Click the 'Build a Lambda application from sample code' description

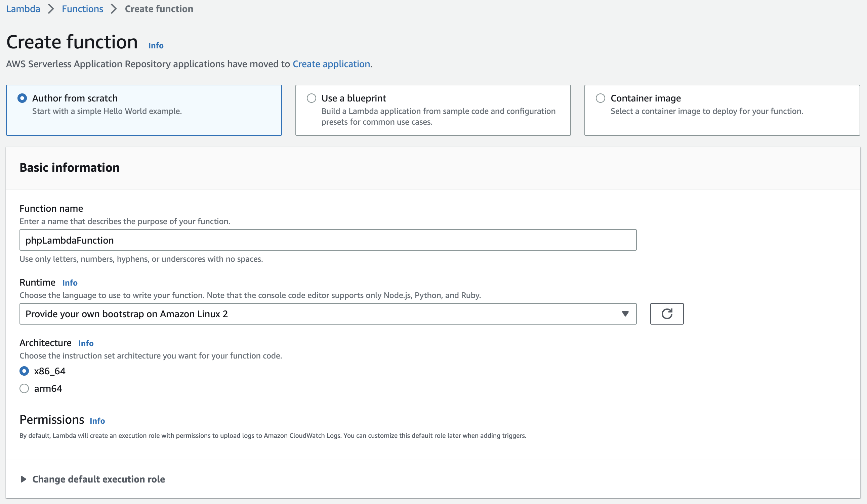(438, 116)
